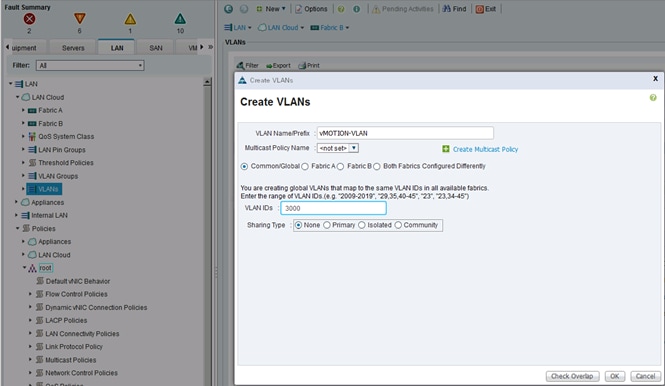Click the critical faults red X icon
This screenshot has width=665, height=386.
pos(29,19)
